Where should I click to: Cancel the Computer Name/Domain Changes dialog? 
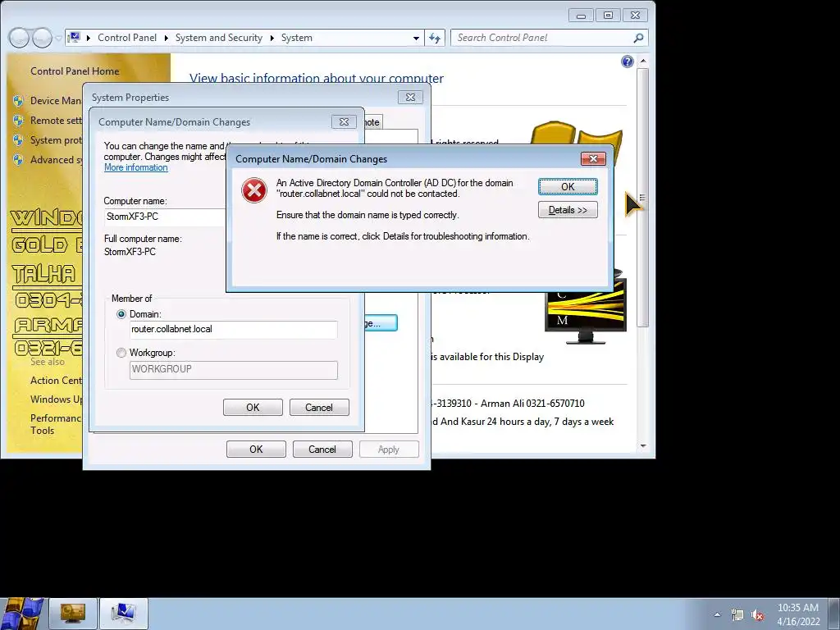319,408
